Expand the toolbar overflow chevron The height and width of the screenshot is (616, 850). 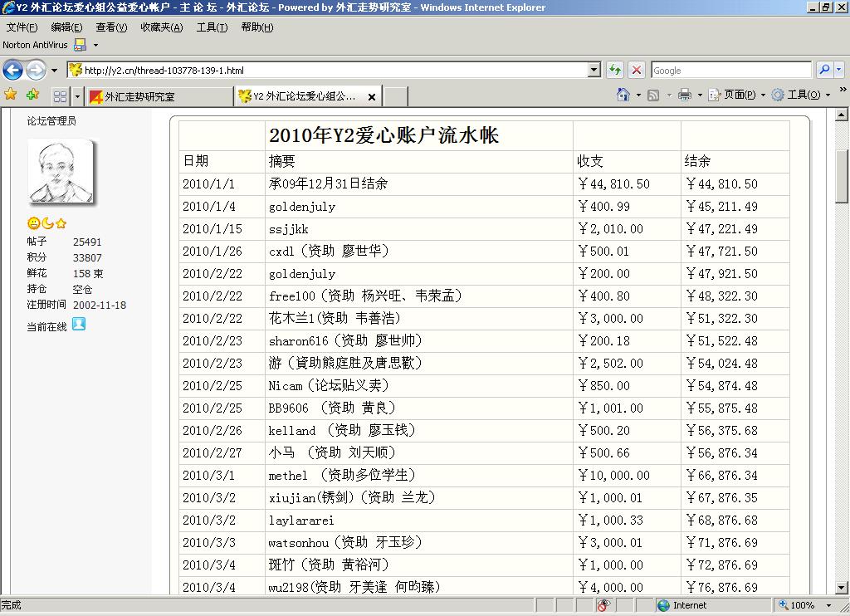click(x=843, y=90)
